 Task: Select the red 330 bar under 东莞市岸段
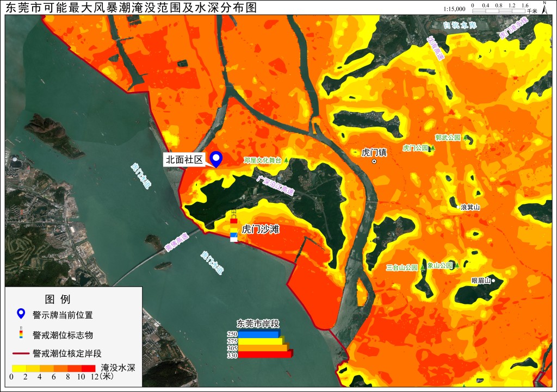(265, 354)
